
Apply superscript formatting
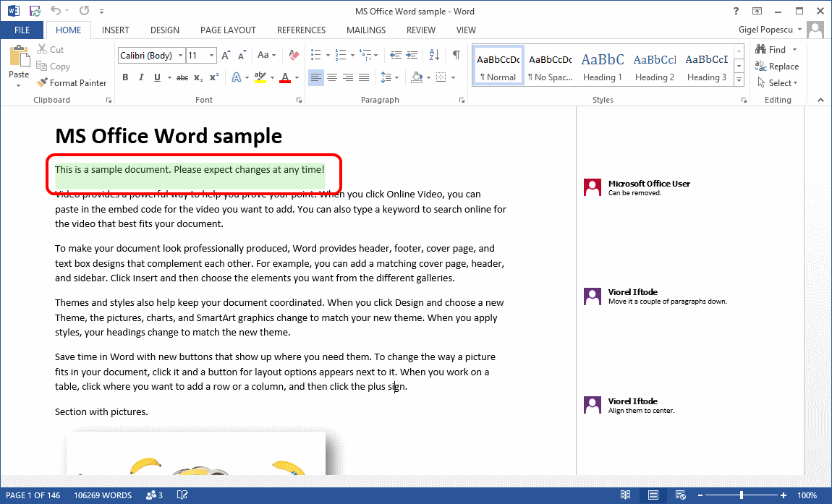point(214,77)
